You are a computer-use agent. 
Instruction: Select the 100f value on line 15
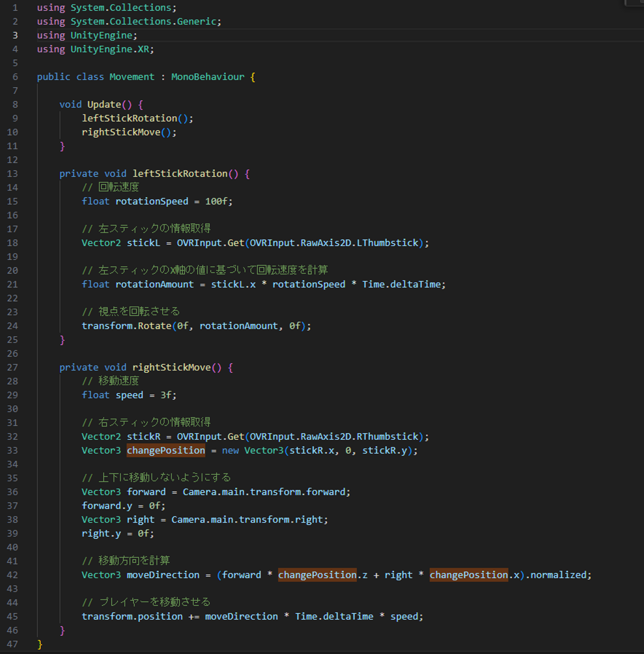pos(216,202)
